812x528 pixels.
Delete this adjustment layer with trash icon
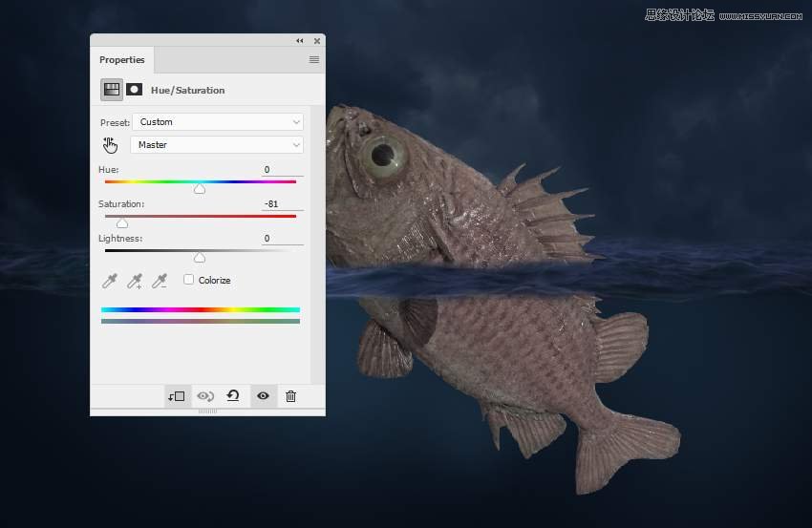291,396
